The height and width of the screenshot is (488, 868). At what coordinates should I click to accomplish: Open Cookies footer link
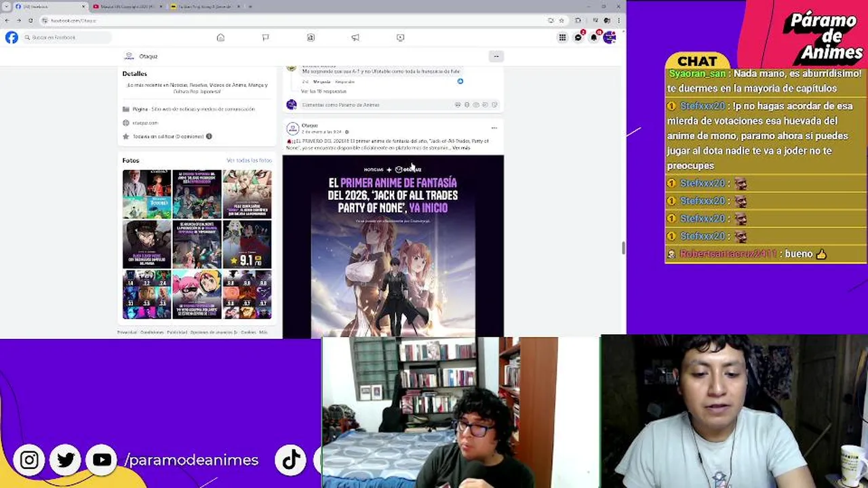pyautogui.click(x=248, y=332)
